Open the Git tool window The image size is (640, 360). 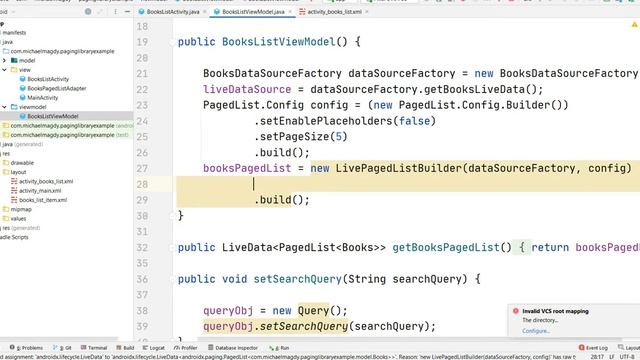point(62,348)
